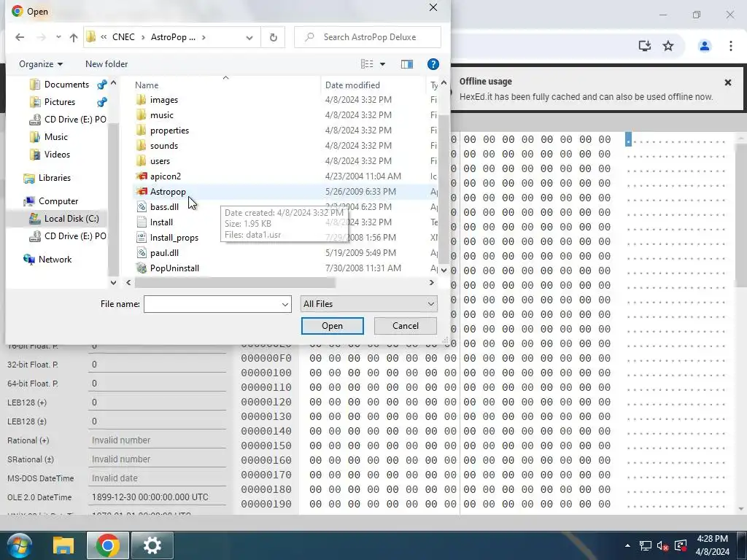The image size is (747, 560).
Task: Open the All Files type dropdown
Action: [368, 304]
